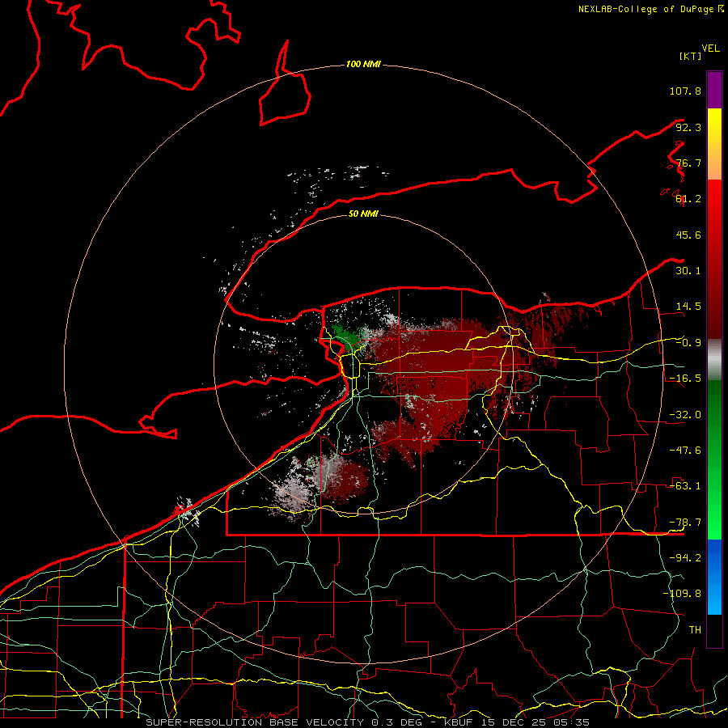The width and height of the screenshot is (728, 728).
Task: Click the -47.6 velocity scale value
Action: tap(685, 451)
